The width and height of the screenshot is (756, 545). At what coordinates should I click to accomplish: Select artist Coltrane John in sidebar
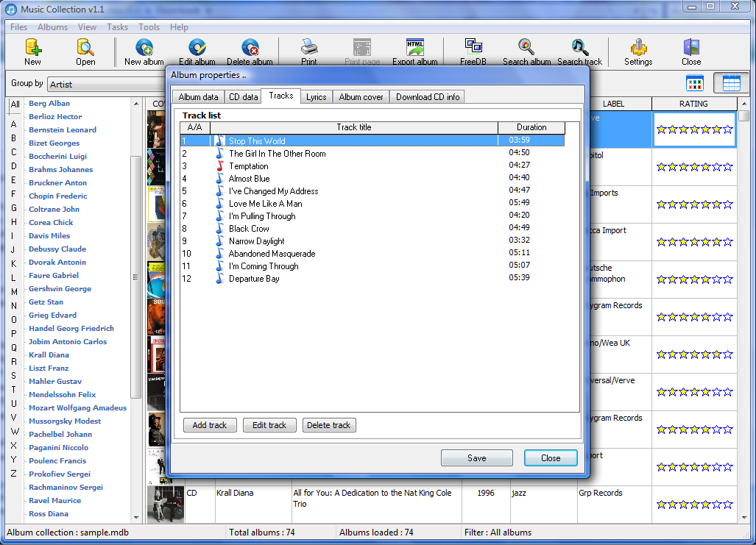coord(54,209)
